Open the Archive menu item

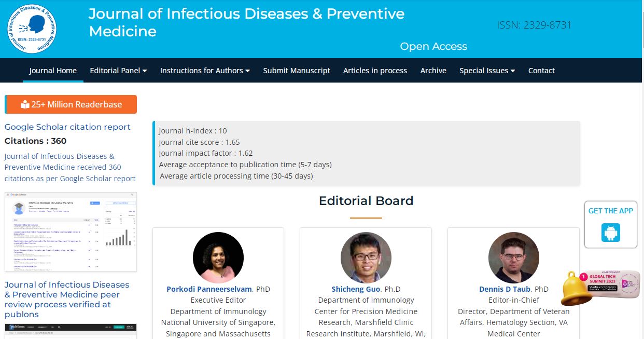click(433, 71)
